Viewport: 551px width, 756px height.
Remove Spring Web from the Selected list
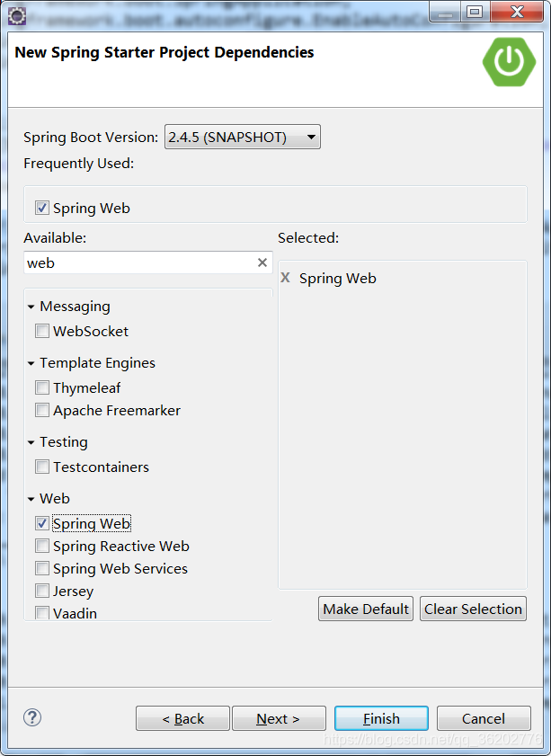coord(285,278)
